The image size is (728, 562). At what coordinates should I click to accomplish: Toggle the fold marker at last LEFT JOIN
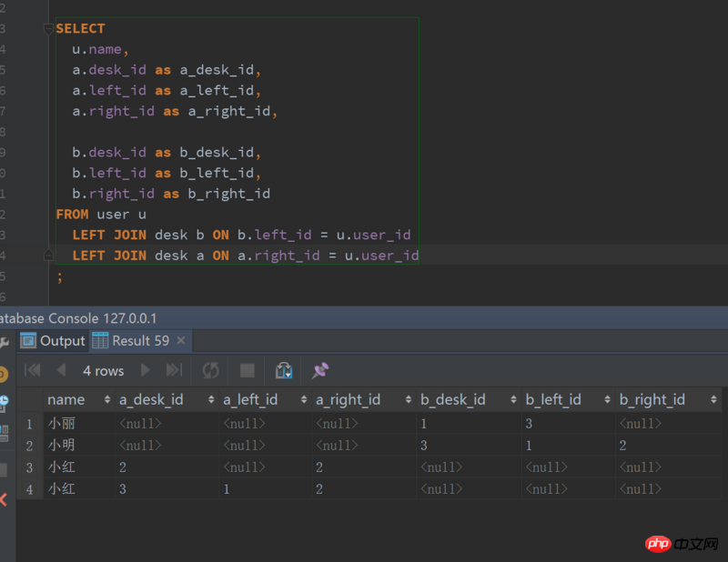tap(48, 256)
